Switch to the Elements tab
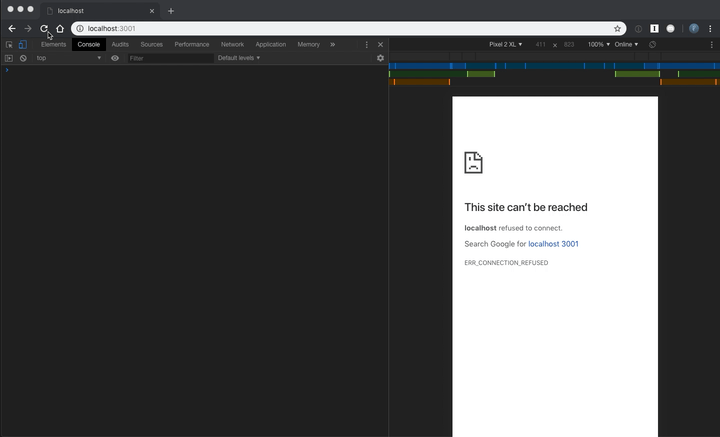The width and height of the screenshot is (720, 437). coord(53,45)
